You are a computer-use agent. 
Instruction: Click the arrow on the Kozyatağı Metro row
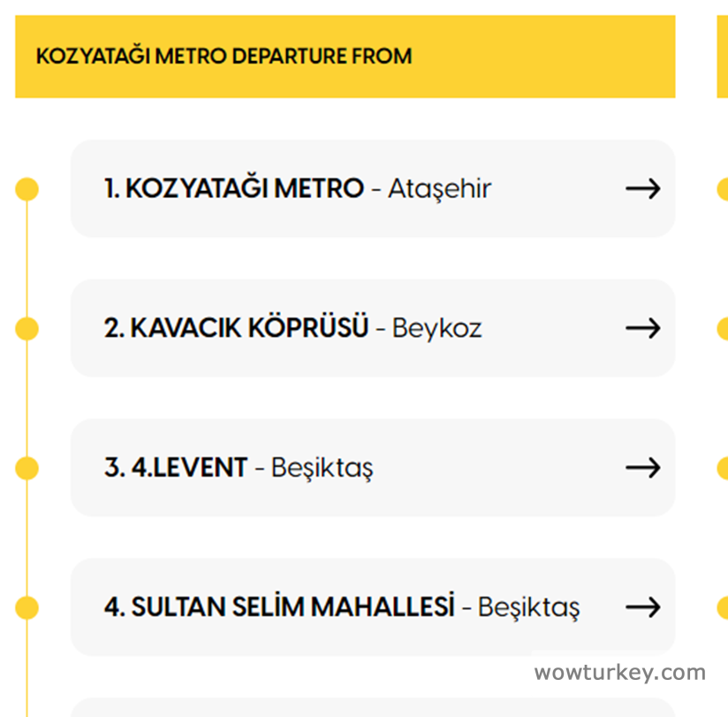(x=642, y=188)
